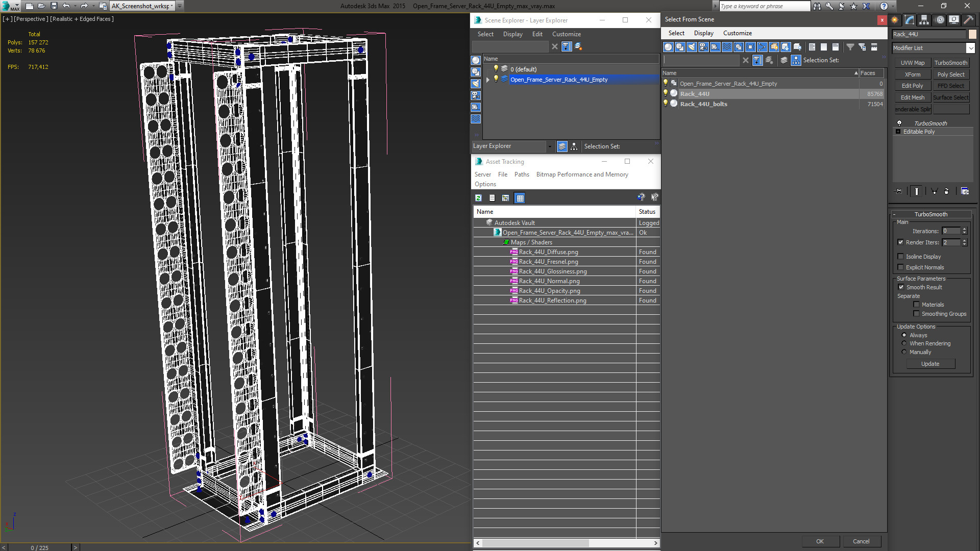Sort by hierarchy icon in Select From Scene

coord(796,60)
